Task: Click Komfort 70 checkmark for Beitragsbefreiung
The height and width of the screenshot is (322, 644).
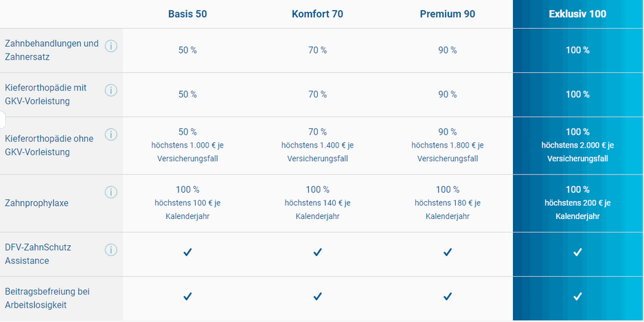Action: (317, 296)
